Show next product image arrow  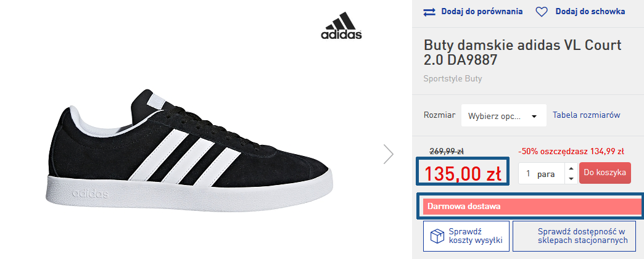(389, 154)
